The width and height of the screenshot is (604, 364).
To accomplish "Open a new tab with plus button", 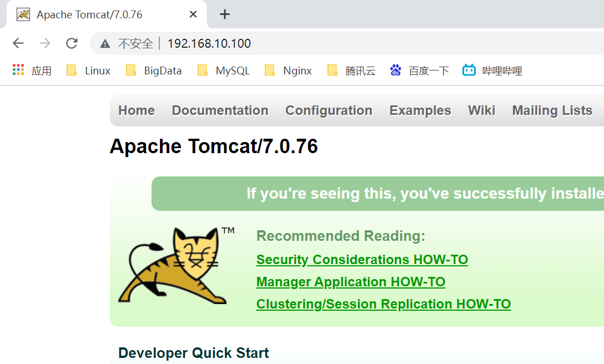I will click(225, 14).
